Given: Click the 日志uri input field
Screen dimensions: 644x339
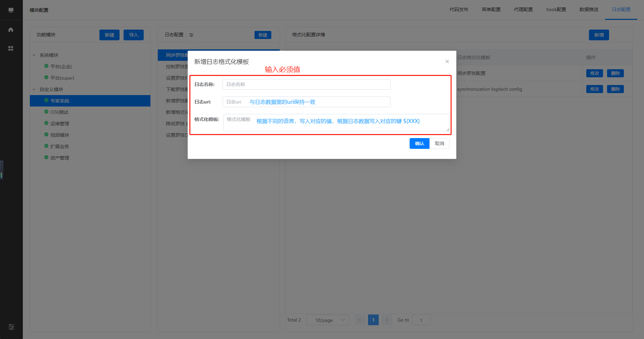Looking at the screenshot, I should (306, 102).
